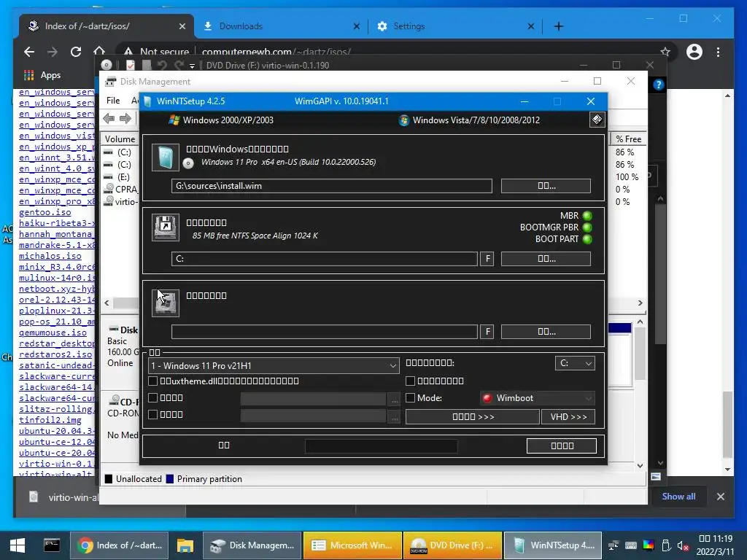The height and width of the screenshot is (560, 747).
Task: Toggle the checkbox above the Mode checkbox
Action: point(410,381)
